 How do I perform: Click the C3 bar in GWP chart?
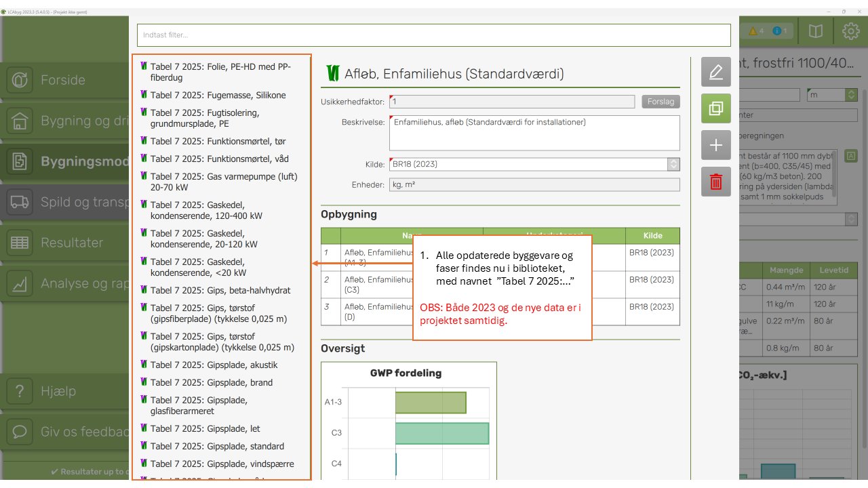pos(441,433)
